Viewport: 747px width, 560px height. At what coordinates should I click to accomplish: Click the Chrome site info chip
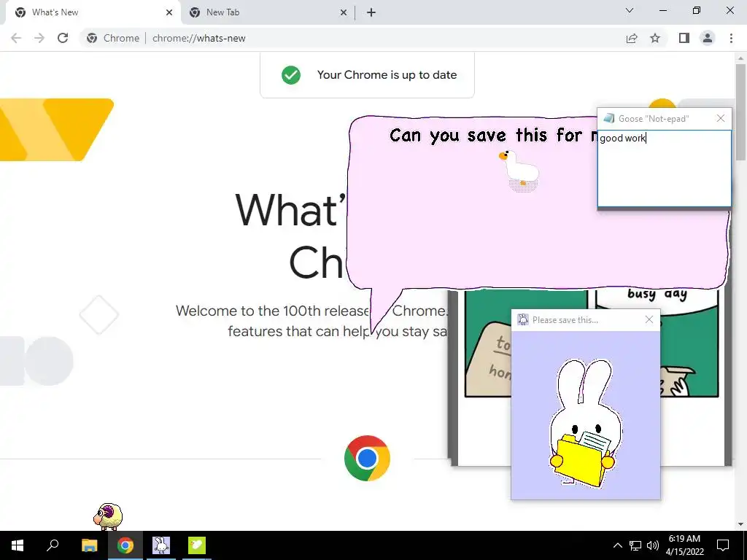(113, 38)
